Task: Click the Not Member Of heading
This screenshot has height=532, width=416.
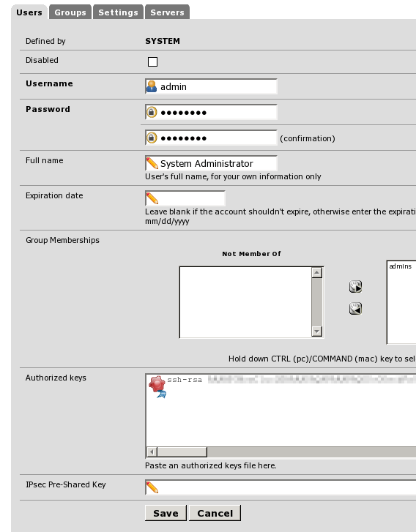Action: (x=252, y=254)
